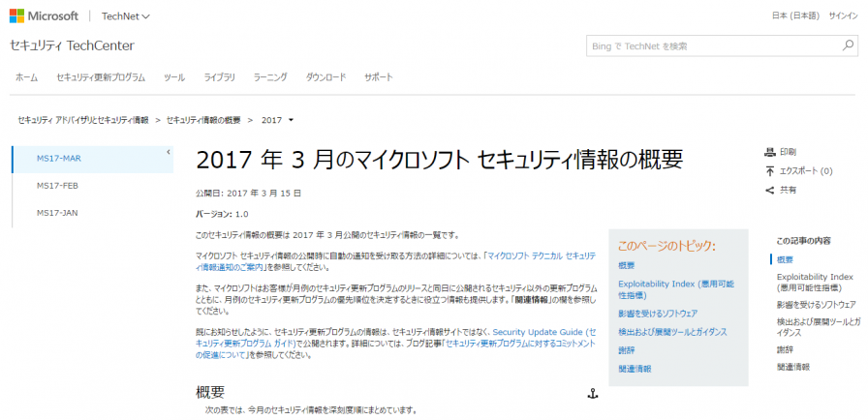Image resolution: width=868 pixels, height=420 pixels.
Task: Select Exploitability Index in この記事の内容 list
Action: coord(815,282)
